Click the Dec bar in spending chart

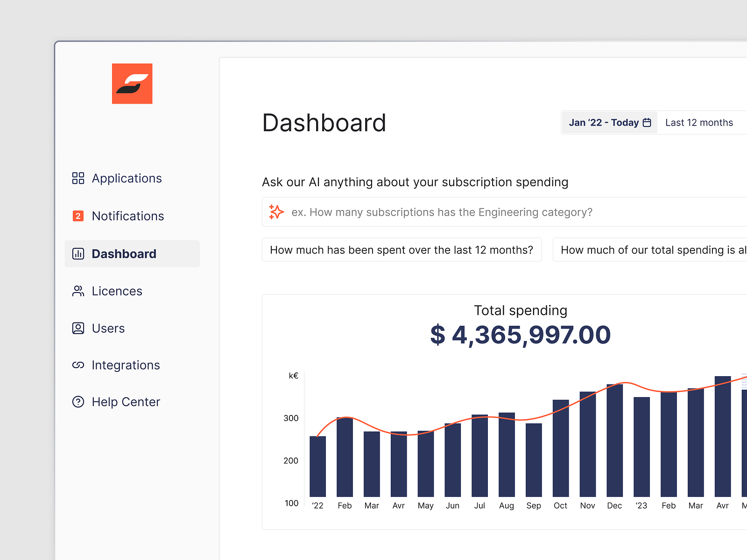[x=614, y=441]
